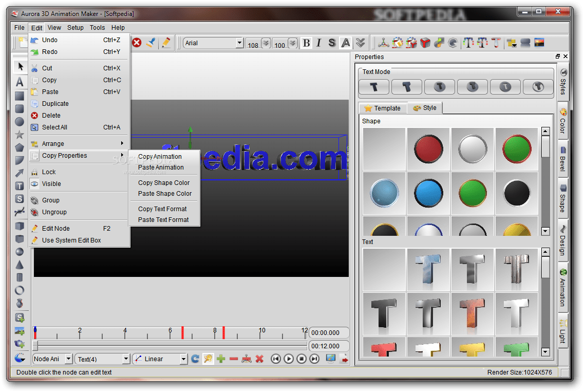Open the Bevel side tab

pos(563,159)
